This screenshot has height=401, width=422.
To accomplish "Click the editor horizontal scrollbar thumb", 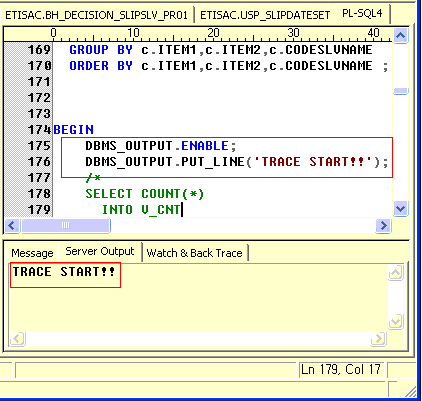I will (66, 226).
